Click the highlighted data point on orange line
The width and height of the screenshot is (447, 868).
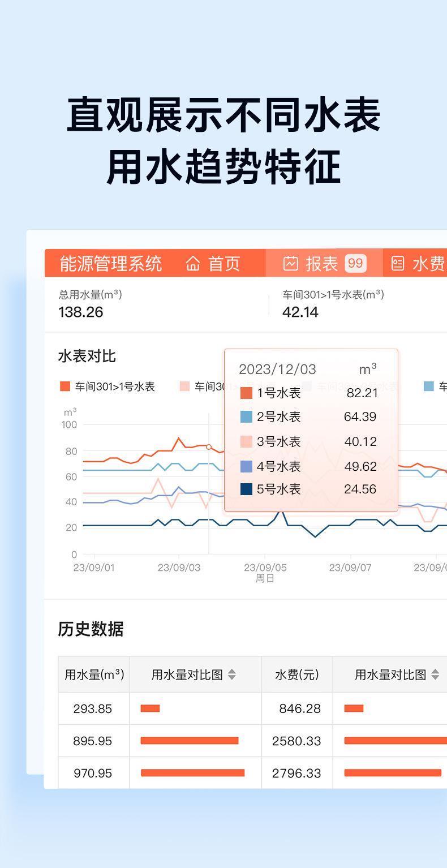[209, 447]
